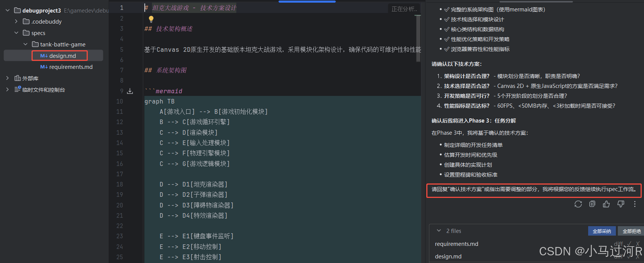Click the ## 技术架构概述 heading line
Viewport: 644px width, 263px height.
point(168,29)
